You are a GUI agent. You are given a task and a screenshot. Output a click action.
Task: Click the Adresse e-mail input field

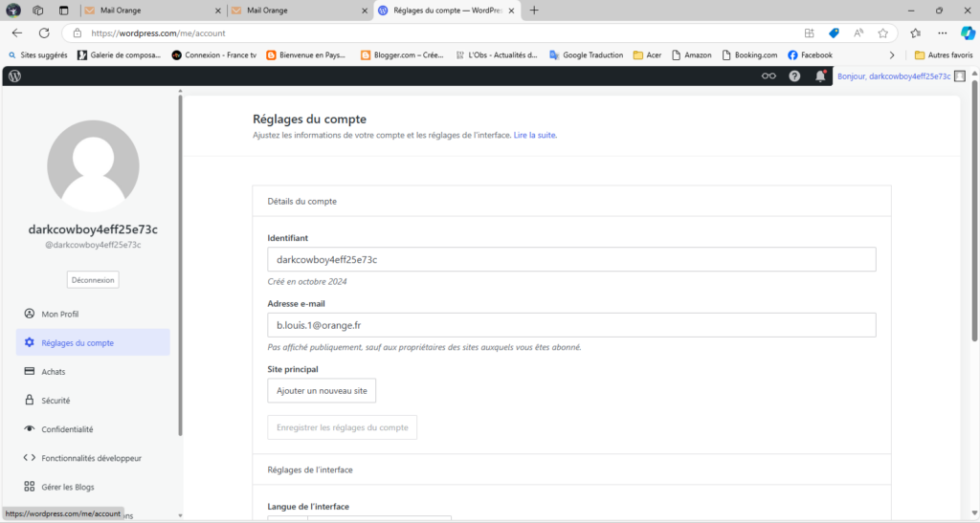coord(571,325)
